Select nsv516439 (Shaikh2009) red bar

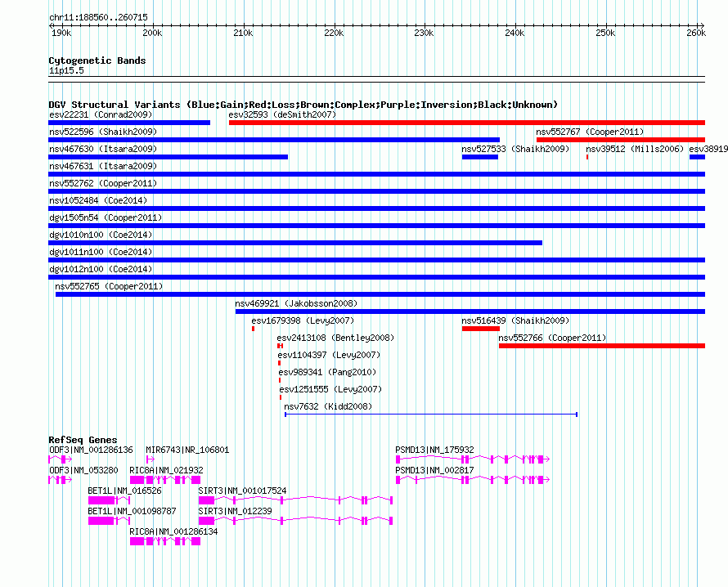(480, 329)
